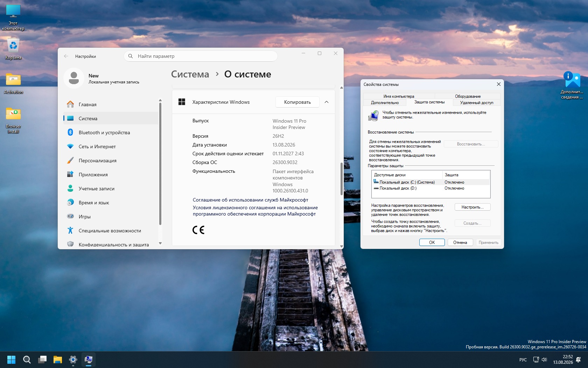This screenshot has height=368, width=588.
Task: Open the notifications bell in tray
Action: [579, 360]
